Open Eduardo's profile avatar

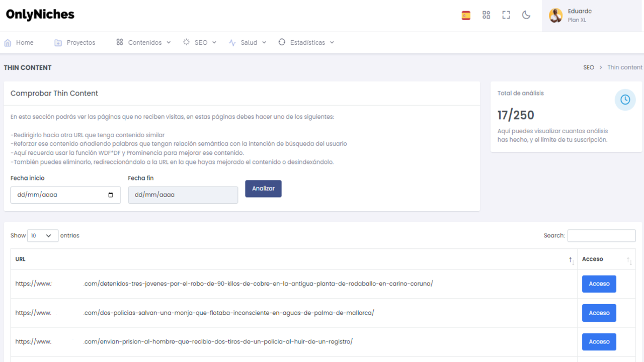click(556, 16)
